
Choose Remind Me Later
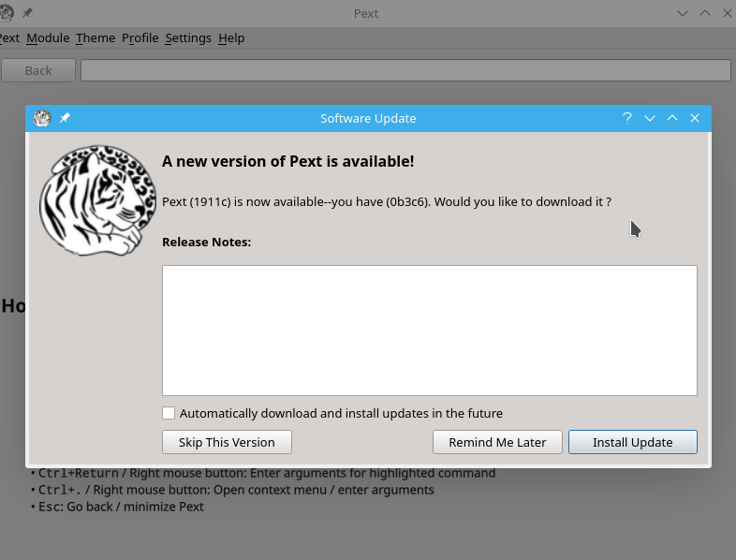pyautogui.click(x=497, y=442)
